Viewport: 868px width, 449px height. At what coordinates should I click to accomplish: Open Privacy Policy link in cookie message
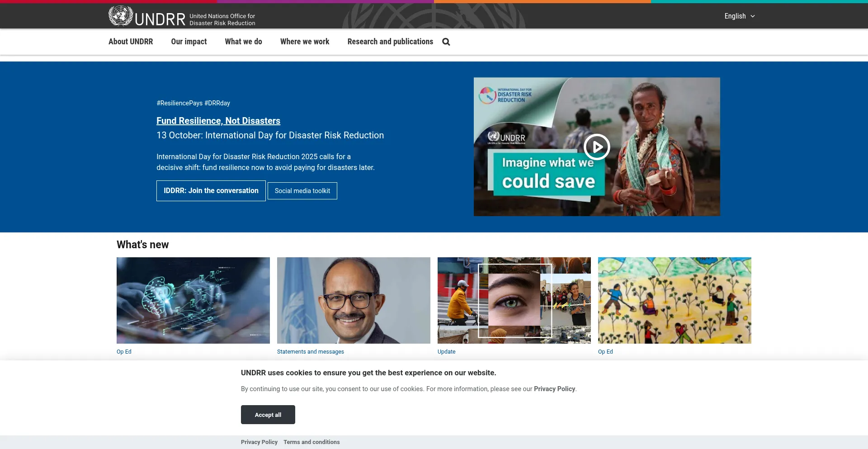tap(554, 389)
